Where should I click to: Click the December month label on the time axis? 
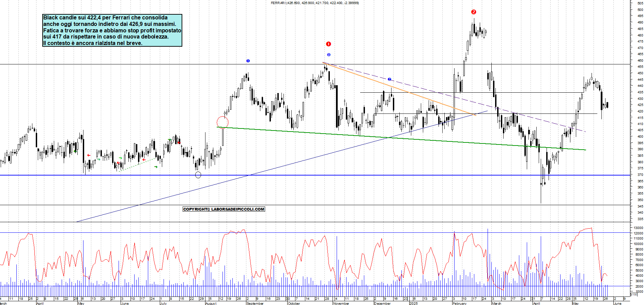pos(382,303)
